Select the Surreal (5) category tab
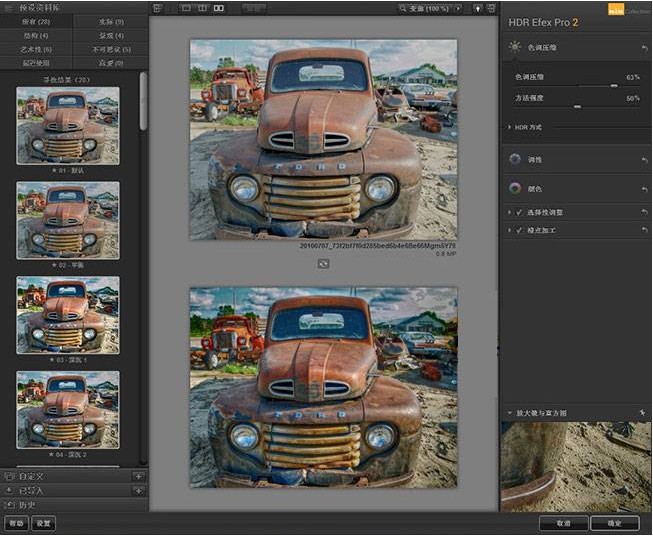 pos(111,49)
